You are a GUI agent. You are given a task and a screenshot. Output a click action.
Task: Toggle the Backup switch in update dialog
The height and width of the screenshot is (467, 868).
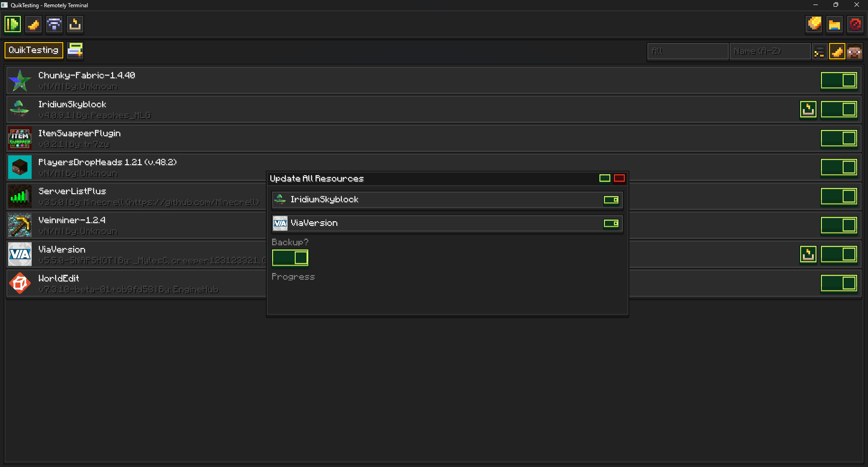click(290, 258)
